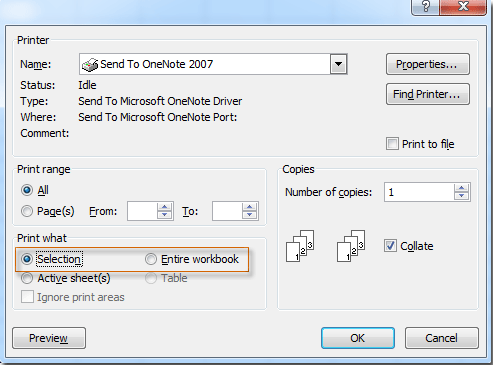Confirm printing with OK
Screen dimensions: 493x365
[x=358, y=338]
